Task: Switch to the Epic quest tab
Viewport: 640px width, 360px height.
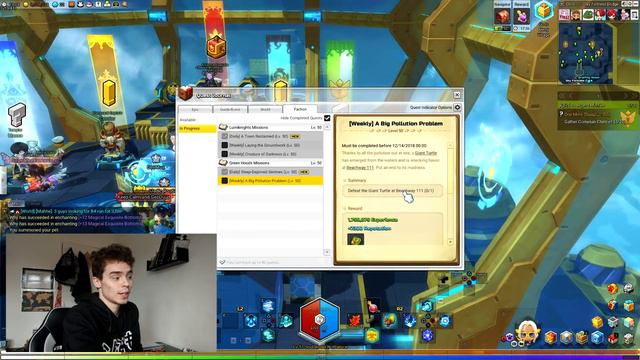Action: click(x=195, y=109)
